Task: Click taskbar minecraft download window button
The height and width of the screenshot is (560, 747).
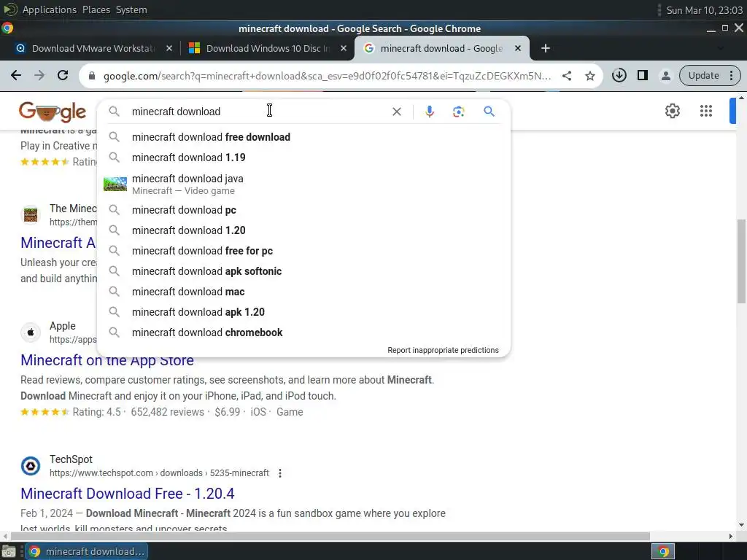Action: click(87, 551)
